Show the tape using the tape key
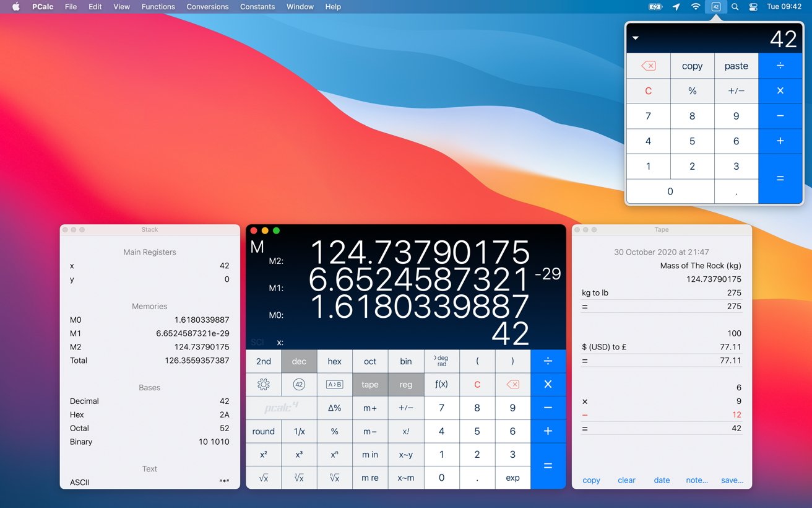 (x=369, y=384)
